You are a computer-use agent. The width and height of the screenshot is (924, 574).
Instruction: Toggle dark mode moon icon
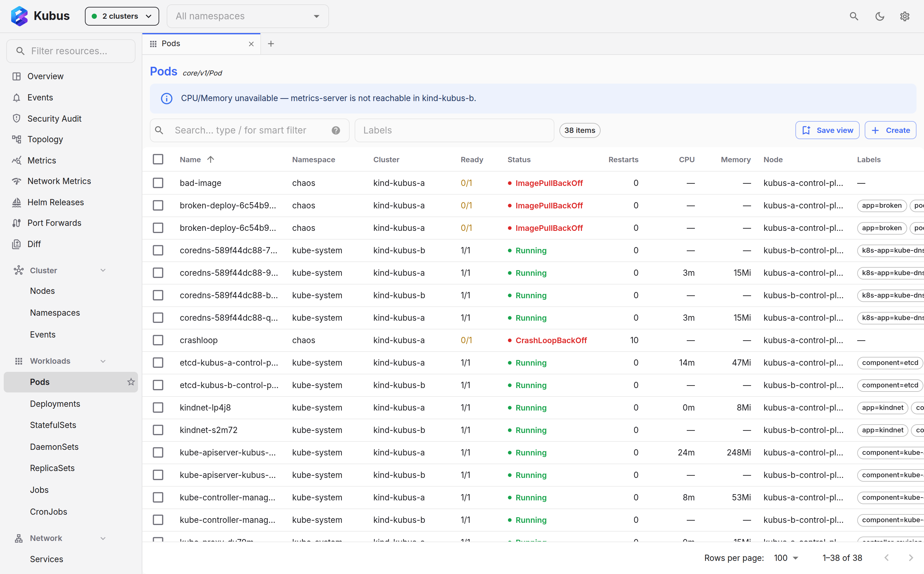pyautogui.click(x=880, y=16)
